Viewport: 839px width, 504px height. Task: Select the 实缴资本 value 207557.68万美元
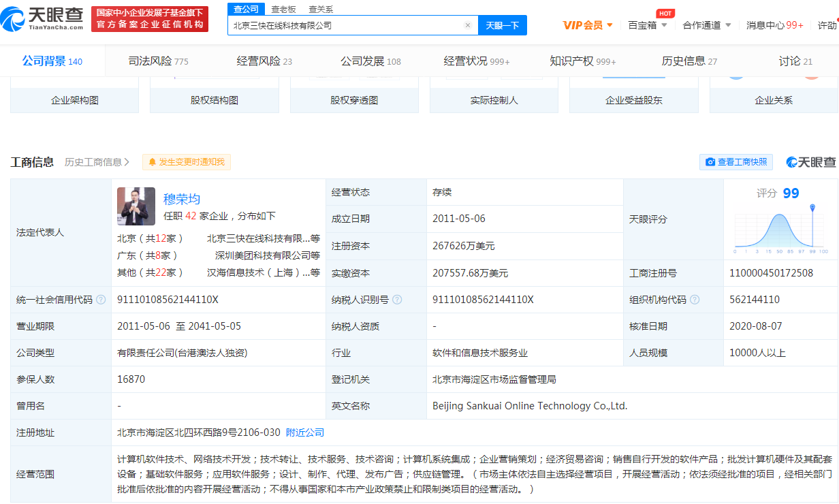pyautogui.click(x=470, y=273)
